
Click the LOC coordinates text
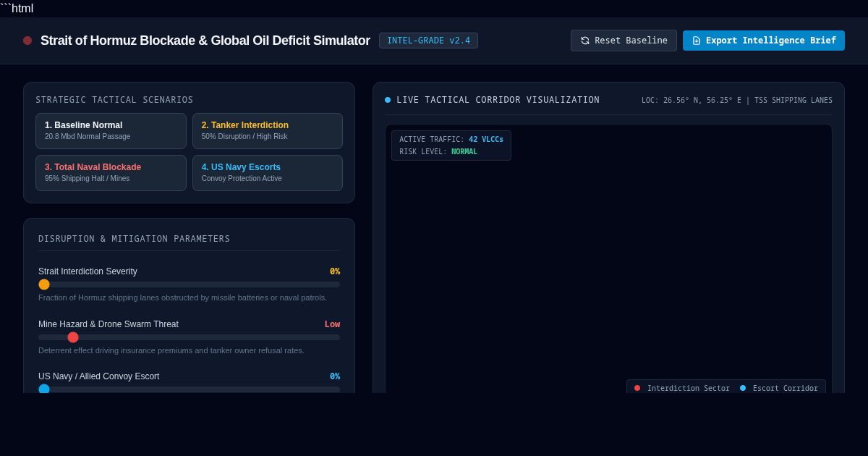coord(737,101)
